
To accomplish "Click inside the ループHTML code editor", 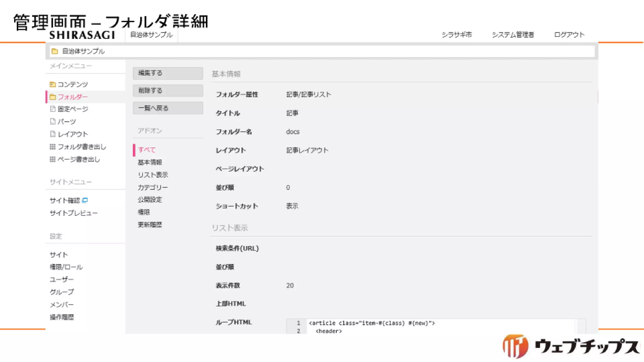I will point(440,327).
